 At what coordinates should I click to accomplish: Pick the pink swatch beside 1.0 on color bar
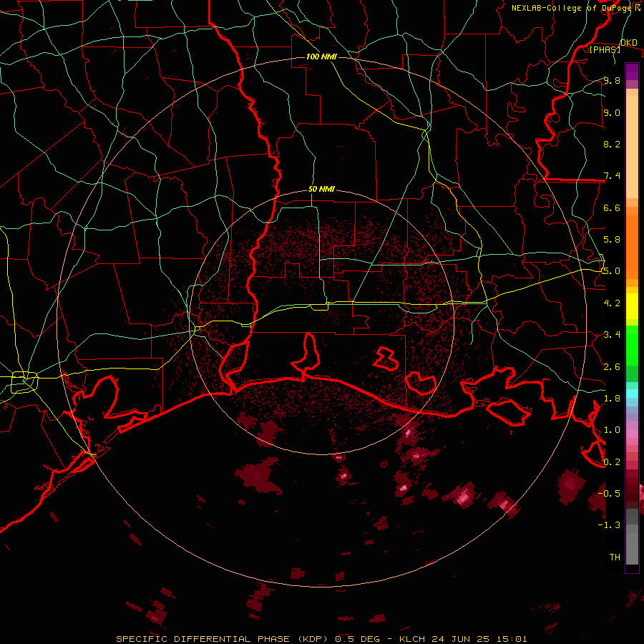(632, 434)
